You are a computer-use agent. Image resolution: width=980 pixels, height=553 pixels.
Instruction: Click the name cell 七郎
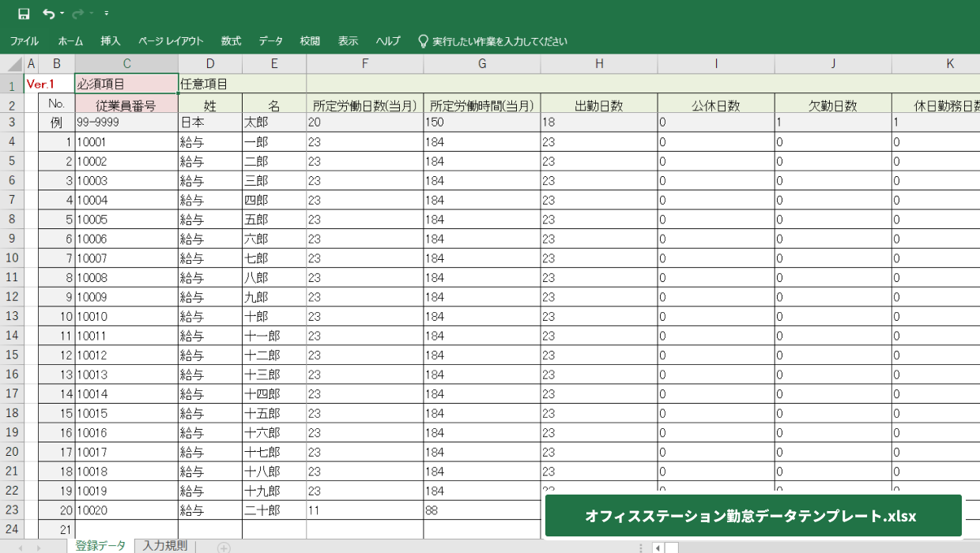pos(274,258)
